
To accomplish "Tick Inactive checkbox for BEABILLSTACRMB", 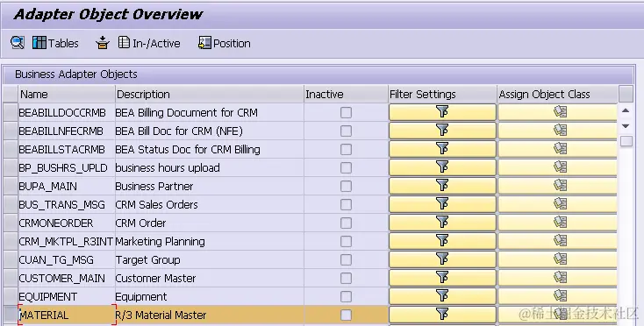I will tap(346, 149).
